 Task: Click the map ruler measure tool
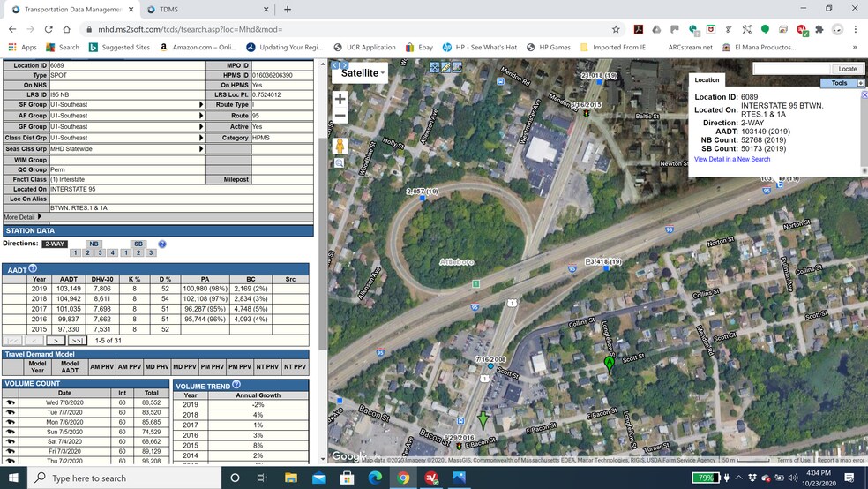pos(445,67)
